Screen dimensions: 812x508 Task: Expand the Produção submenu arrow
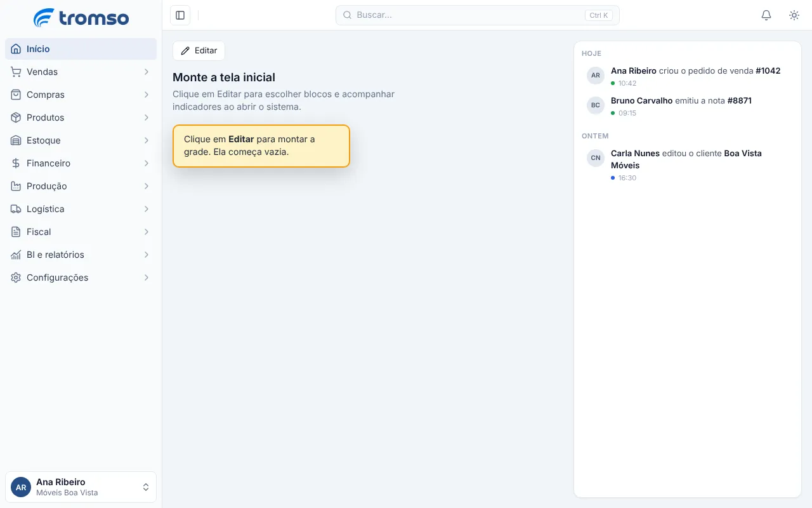click(x=147, y=186)
